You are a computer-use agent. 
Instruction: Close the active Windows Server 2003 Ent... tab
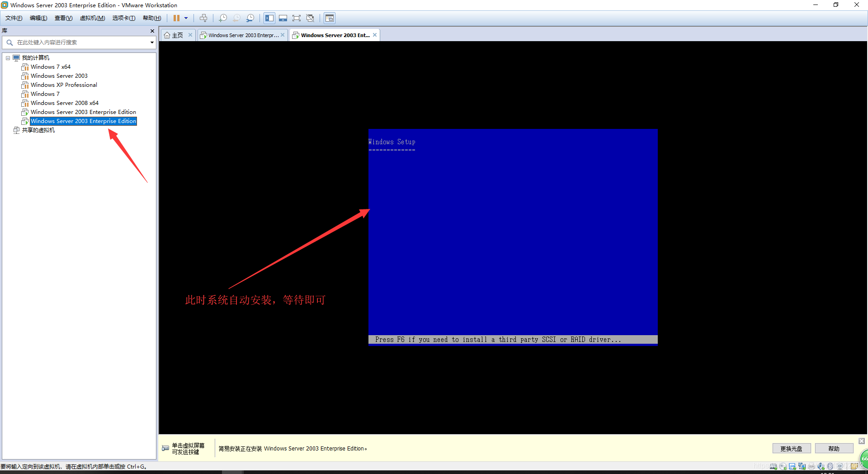(x=375, y=35)
